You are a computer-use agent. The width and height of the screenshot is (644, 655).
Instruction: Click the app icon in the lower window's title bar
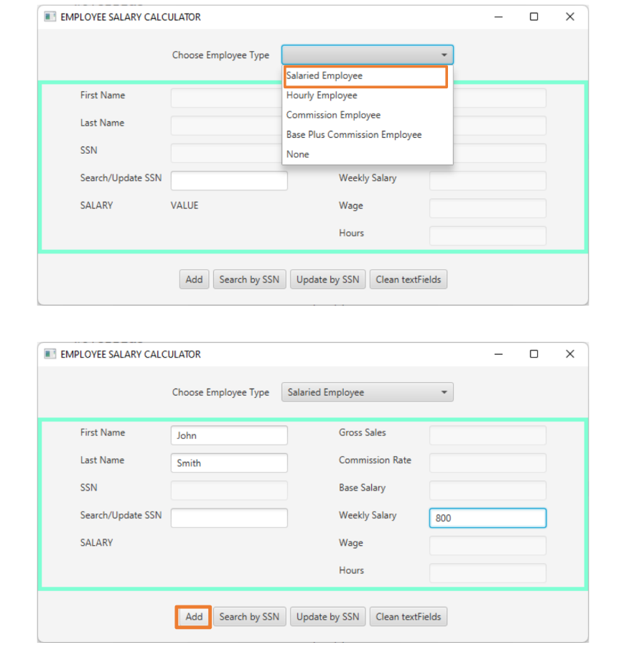(50, 353)
